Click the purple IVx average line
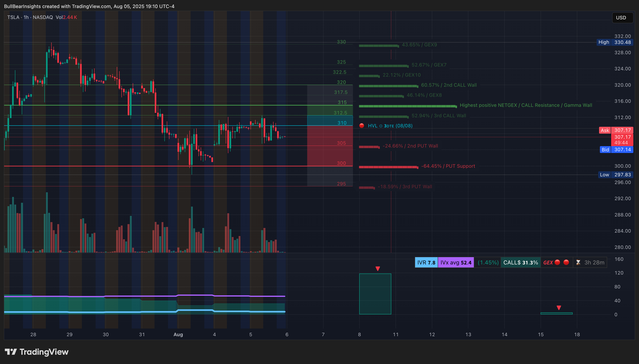Screen dimensions: 639x364 (145, 296)
